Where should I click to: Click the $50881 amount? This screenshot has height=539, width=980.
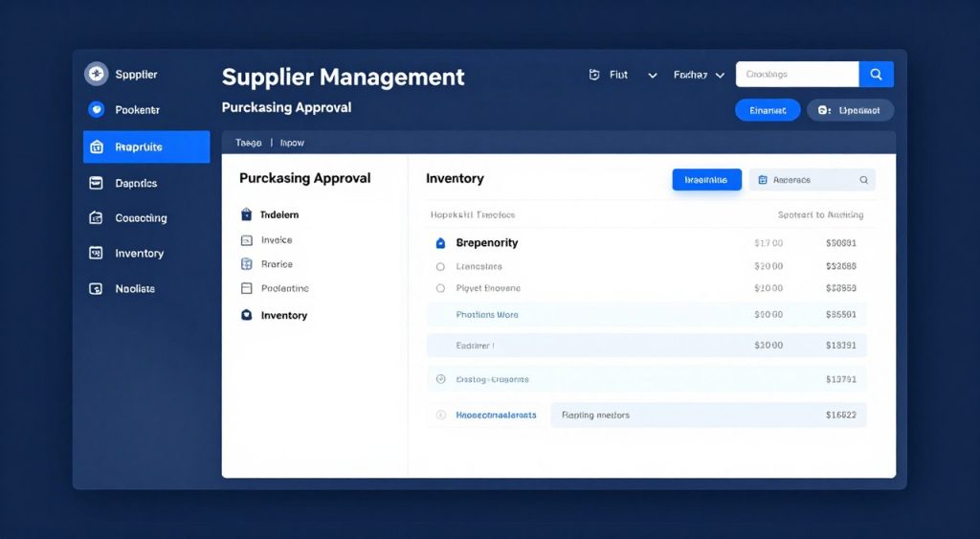tap(841, 242)
